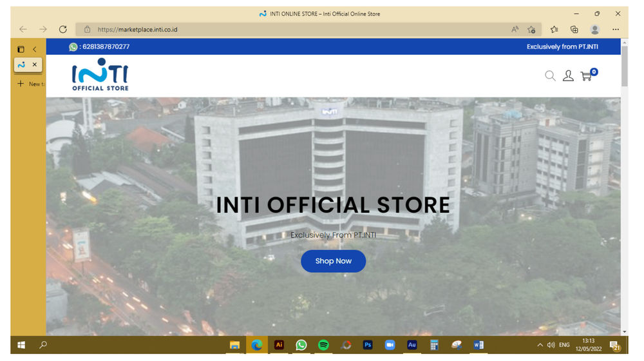
Task: Open the site search magnifier icon
Action: tap(550, 75)
